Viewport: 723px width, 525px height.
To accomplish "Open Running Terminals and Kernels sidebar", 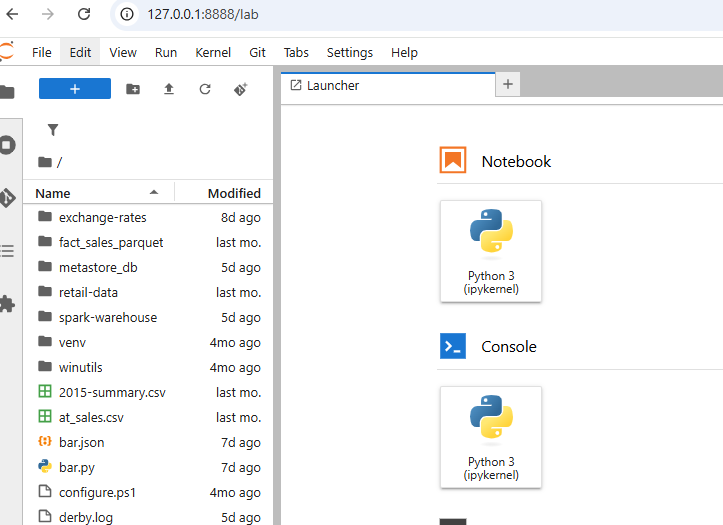I will click(7, 145).
